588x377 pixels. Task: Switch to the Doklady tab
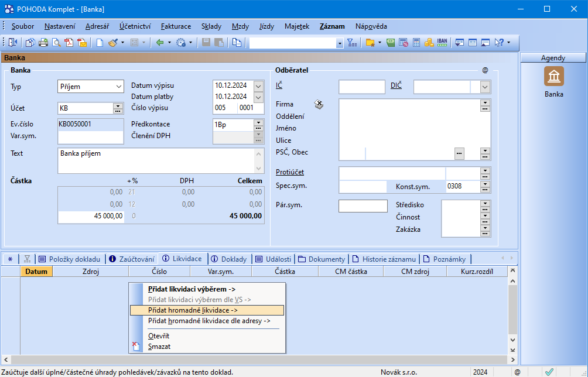tap(229, 259)
